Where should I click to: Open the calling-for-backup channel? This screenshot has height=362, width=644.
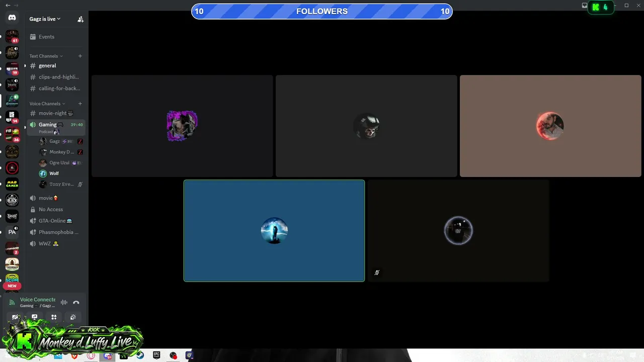click(x=55, y=88)
